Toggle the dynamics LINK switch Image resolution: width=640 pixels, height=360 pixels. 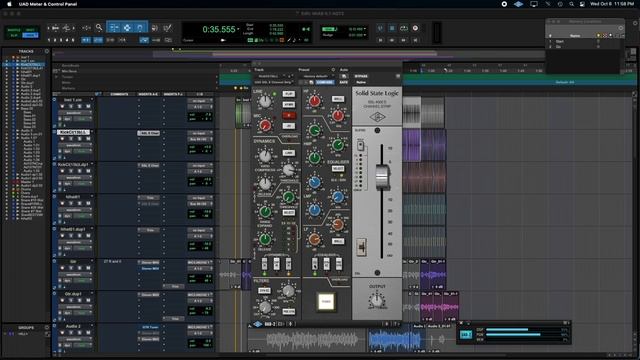tap(289, 153)
